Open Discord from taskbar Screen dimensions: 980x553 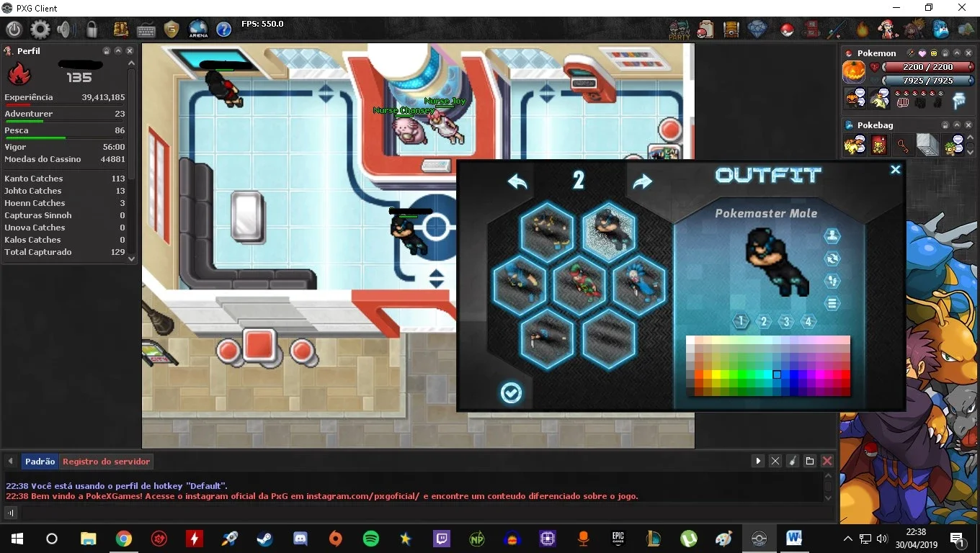tap(300, 538)
